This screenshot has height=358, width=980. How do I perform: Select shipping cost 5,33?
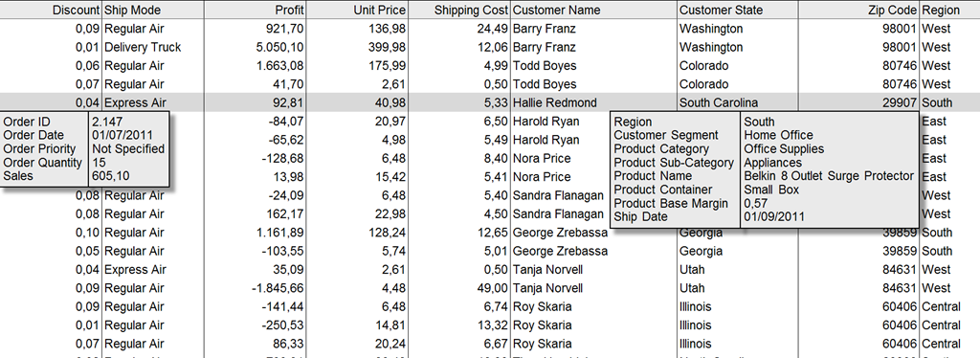click(497, 102)
